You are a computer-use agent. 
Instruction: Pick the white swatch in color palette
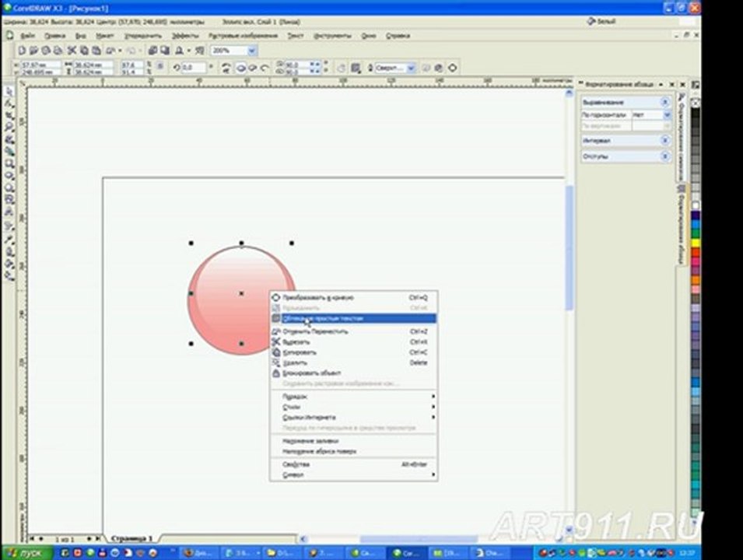[695, 205]
